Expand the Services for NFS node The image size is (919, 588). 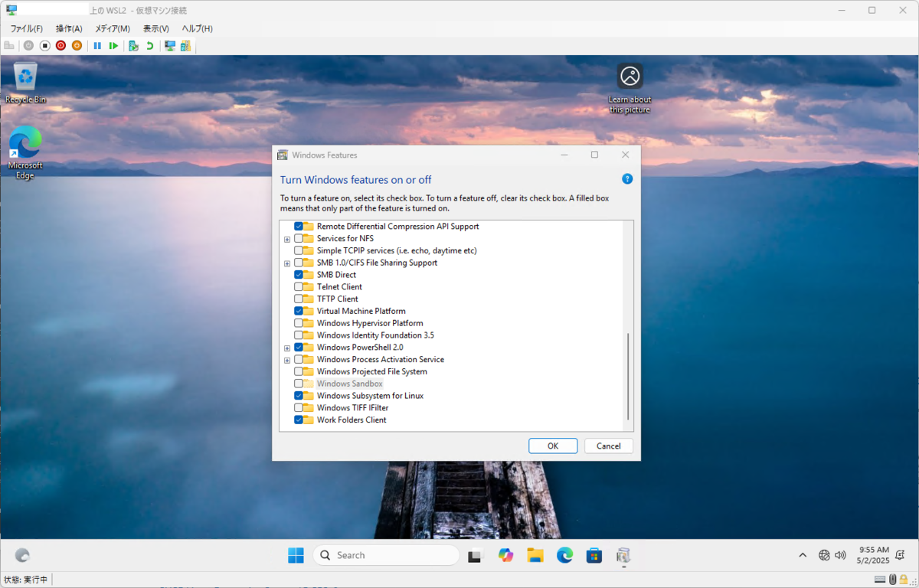coord(287,239)
